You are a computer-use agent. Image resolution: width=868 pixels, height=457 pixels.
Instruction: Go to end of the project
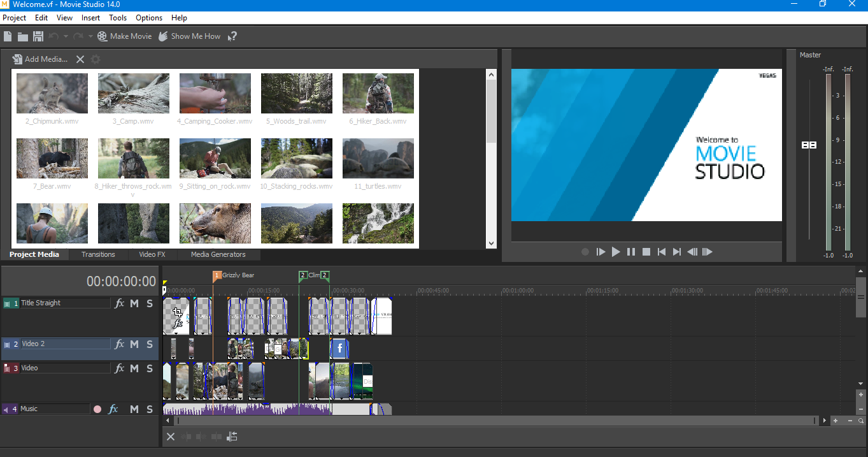pos(677,252)
